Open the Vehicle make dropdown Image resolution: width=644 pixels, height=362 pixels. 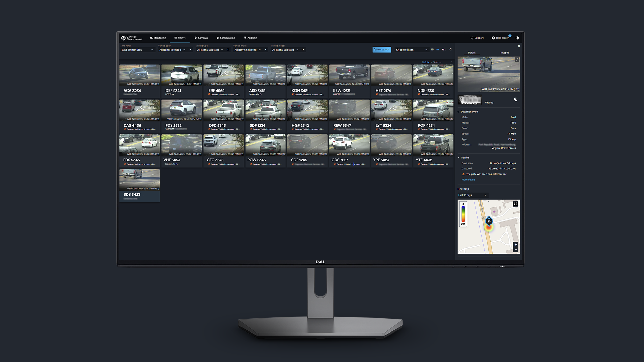tap(248, 50)
